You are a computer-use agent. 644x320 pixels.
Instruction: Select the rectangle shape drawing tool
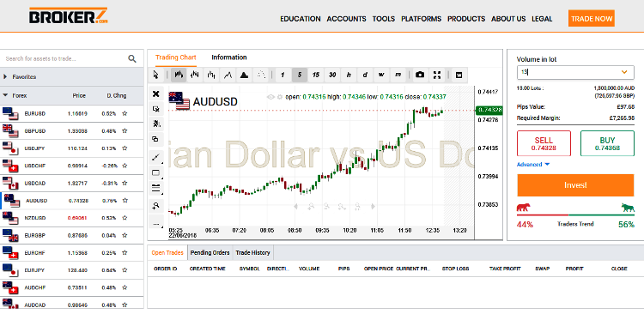(155, 172)
